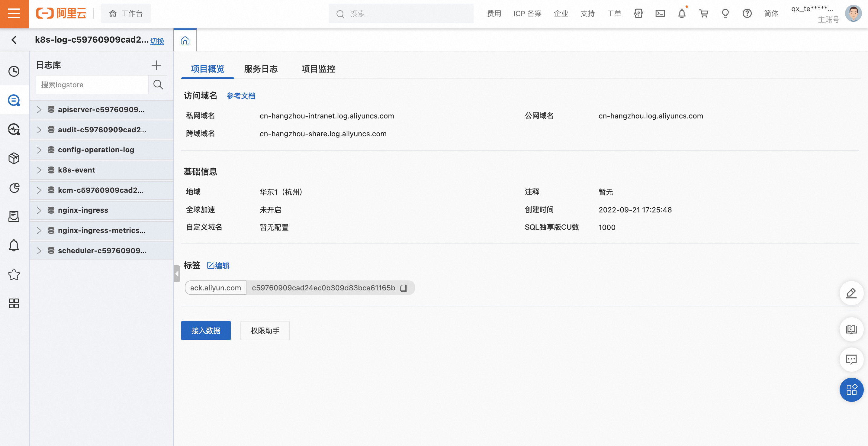Open the help question mark icon

pyautogui.click(x=747, y=14)
